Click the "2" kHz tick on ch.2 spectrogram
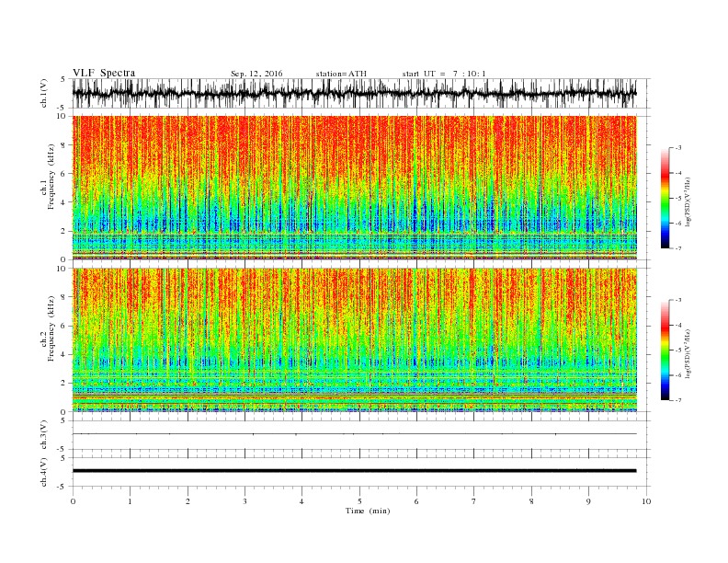728x563 pixels. pos(64,383)
